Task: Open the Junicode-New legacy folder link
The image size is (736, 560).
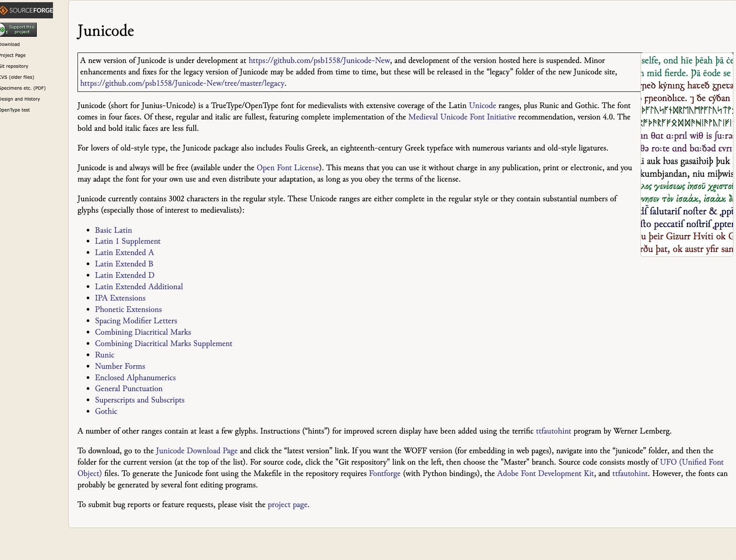Action: coord(183,83)
